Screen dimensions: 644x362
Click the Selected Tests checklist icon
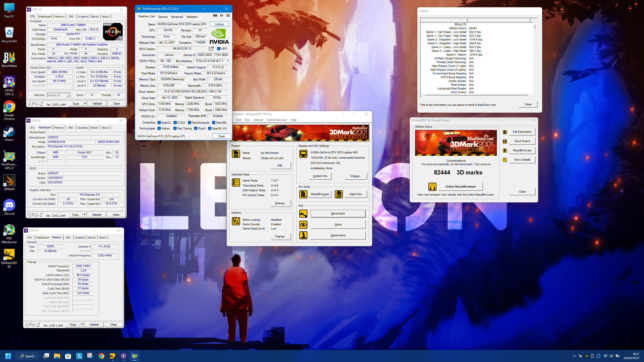pos(236,183)
